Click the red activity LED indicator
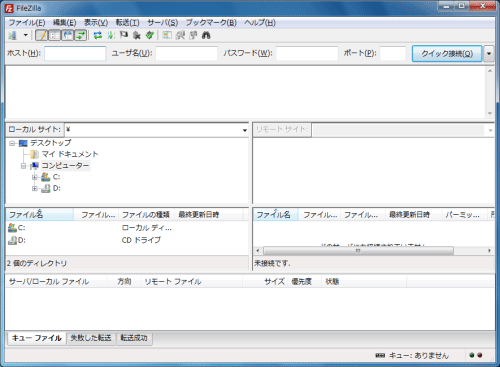This screenshot has width=500, height=367. point(479,355)
